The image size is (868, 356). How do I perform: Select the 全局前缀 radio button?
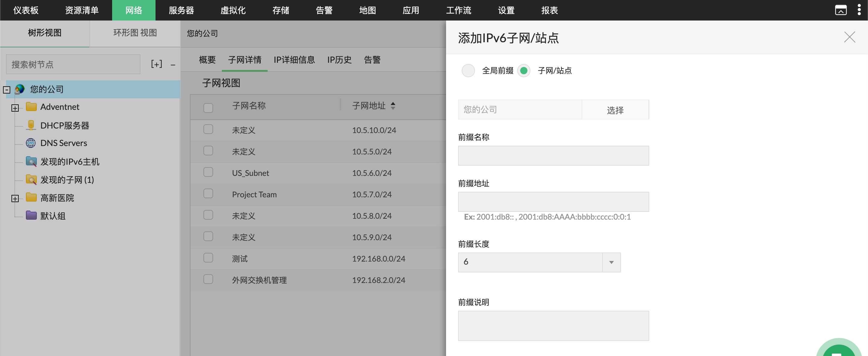(468, 71)
